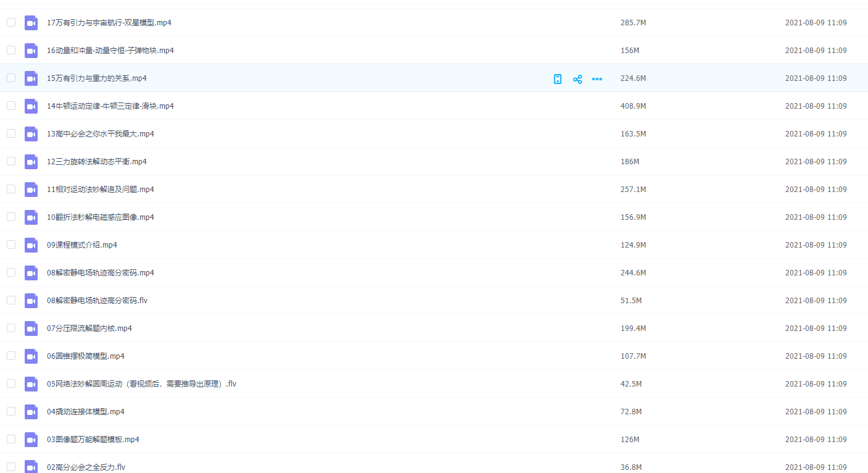Tick the checkbox for 16动量和冲量-动量守恒-子弹物块.mp4
This screenshot has height=473, width=868.
pyautogui.click(x=11, y=50)
